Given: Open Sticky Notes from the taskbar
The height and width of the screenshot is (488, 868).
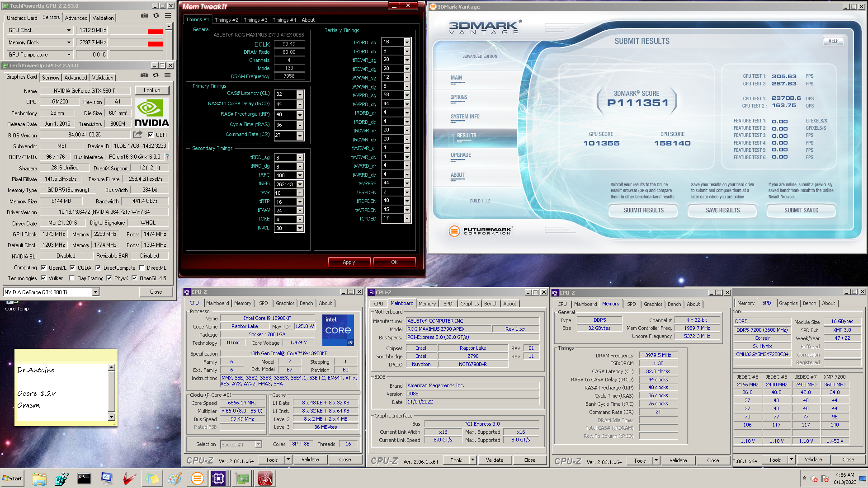Looking at the screenshot, I should click(x=152, y=479).
